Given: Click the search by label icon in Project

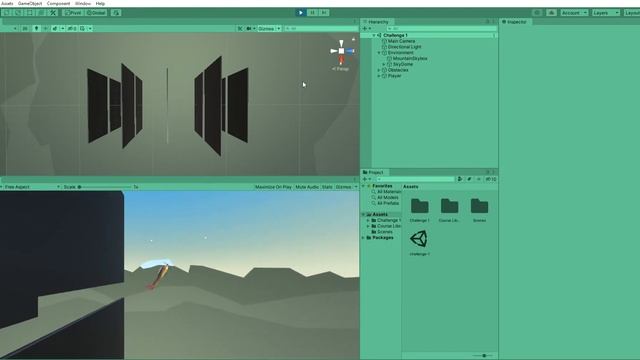Looking at the screenshot, I should (x=469, y=179).
